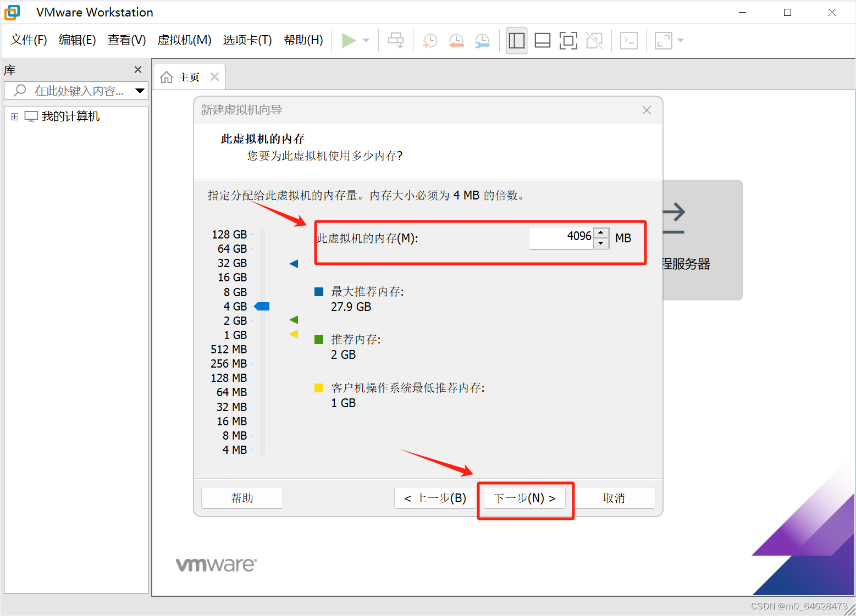Viewport: 856px width, 616px height.
Task: Increase memory with the up spinner arrow
Action: (x=601, y=232)
